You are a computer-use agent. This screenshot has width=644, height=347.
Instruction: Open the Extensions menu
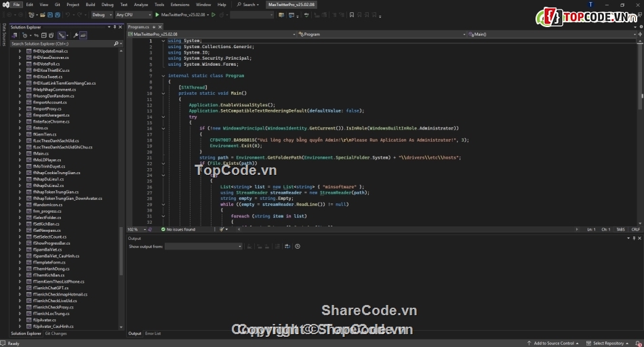(180, 5)
